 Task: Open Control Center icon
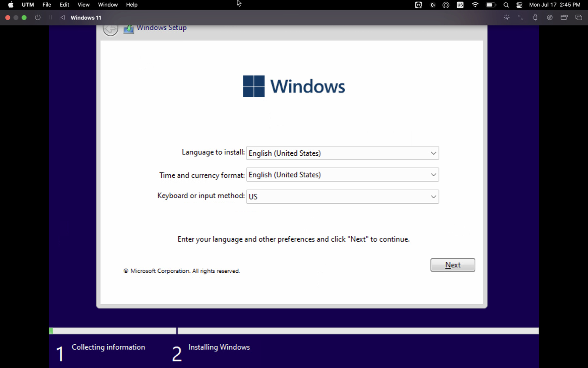tap(519, 5)
